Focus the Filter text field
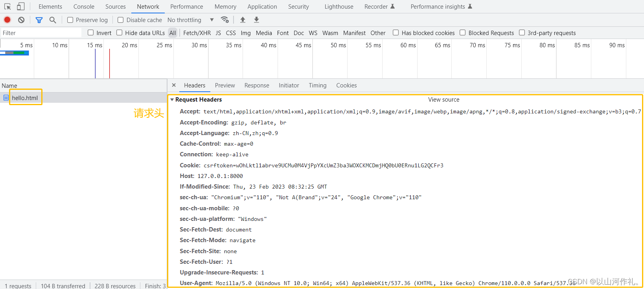The image size is (644, 289). click(x=41, y=33)
